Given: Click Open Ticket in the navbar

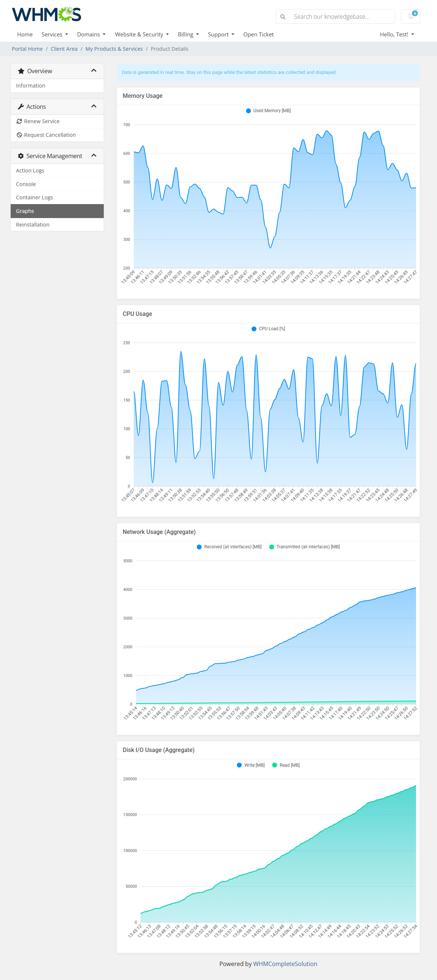Looking at the screenshot, I should 259,34.
